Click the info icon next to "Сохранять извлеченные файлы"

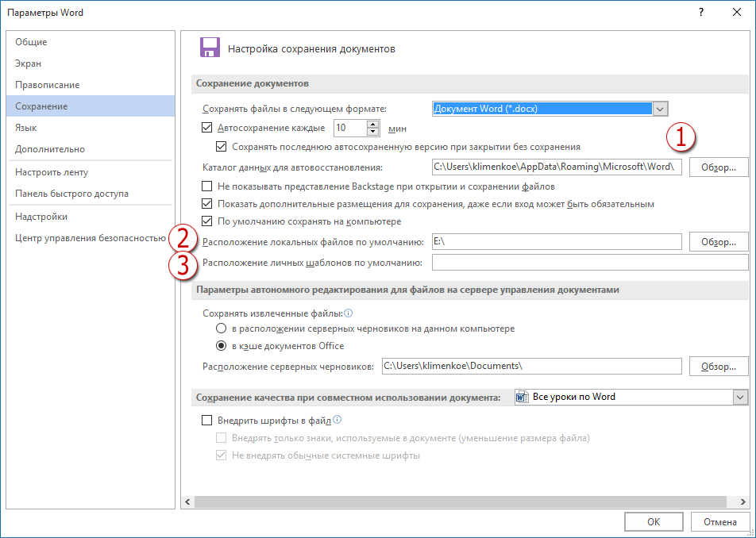348,313
